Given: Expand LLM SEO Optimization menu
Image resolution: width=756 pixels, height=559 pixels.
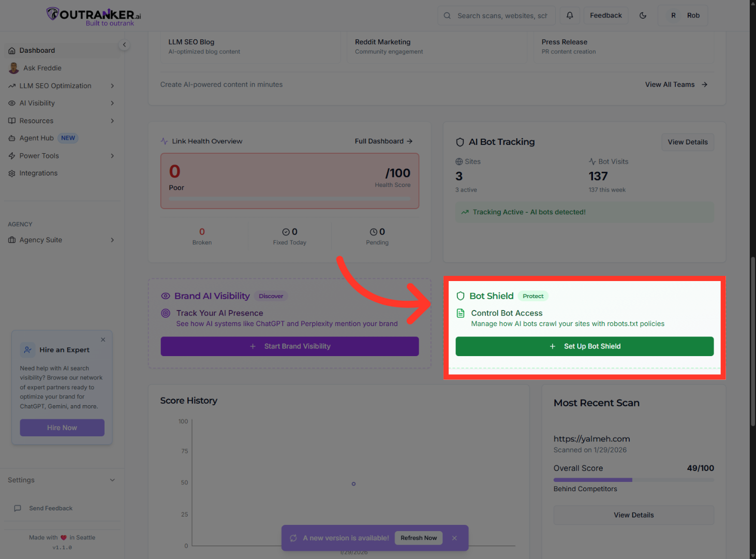Looking at the screenshot, I should pos(112,86).
